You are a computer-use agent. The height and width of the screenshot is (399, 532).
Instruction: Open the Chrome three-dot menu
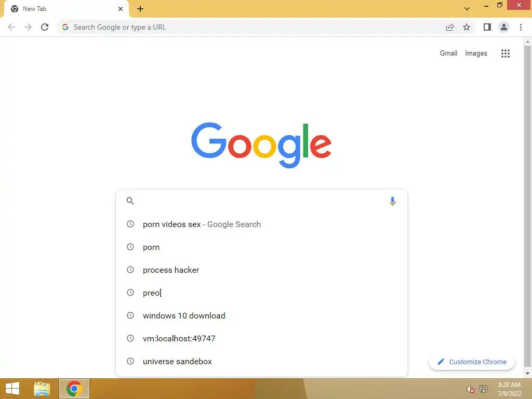tap(521, 27)
